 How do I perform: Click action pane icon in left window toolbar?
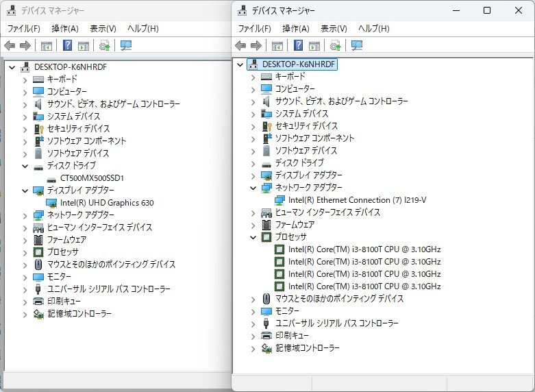[x=84, y=45]
